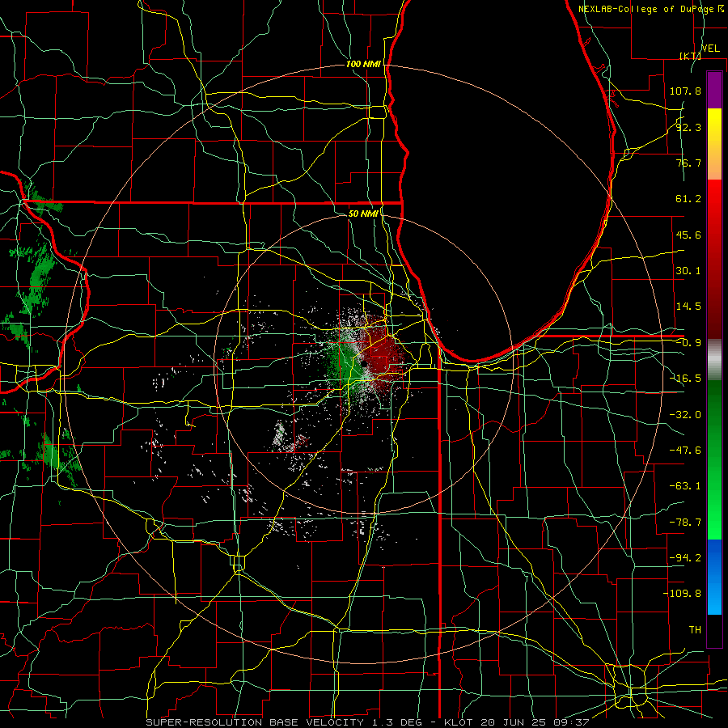
Task: Select the -78.7 scale value
Action: tap(685, 523)
